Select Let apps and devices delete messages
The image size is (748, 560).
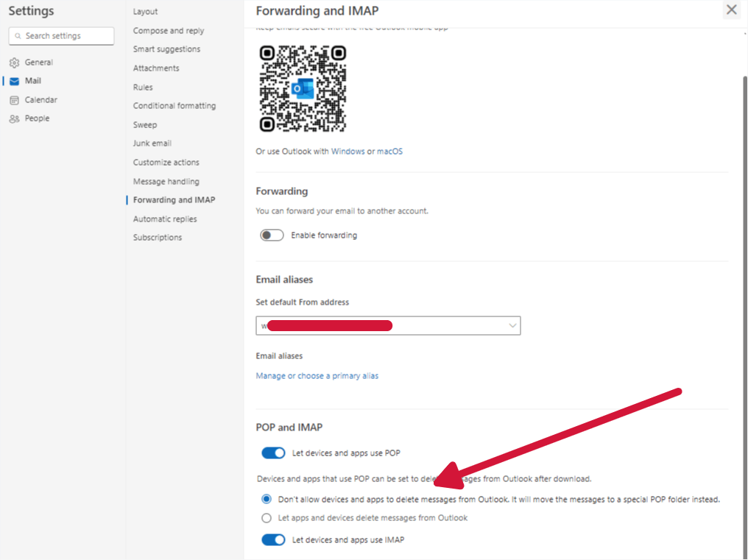[x=267, y=518]
